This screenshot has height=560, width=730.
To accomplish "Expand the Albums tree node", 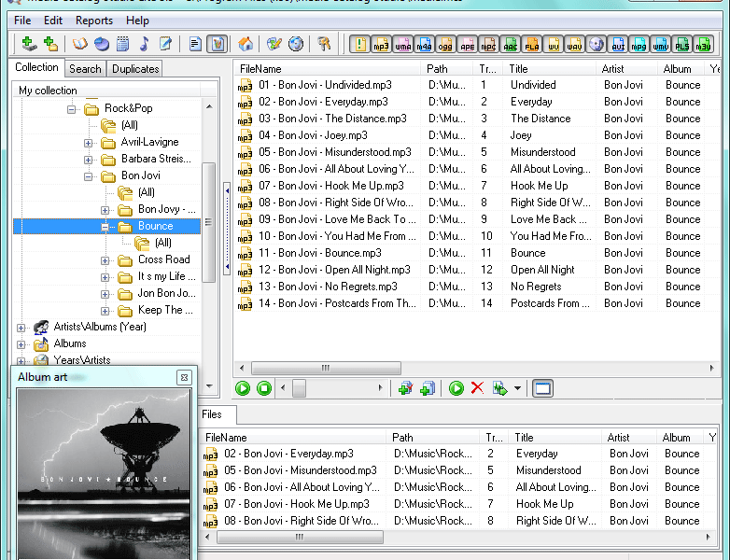I will click(21, 344).
